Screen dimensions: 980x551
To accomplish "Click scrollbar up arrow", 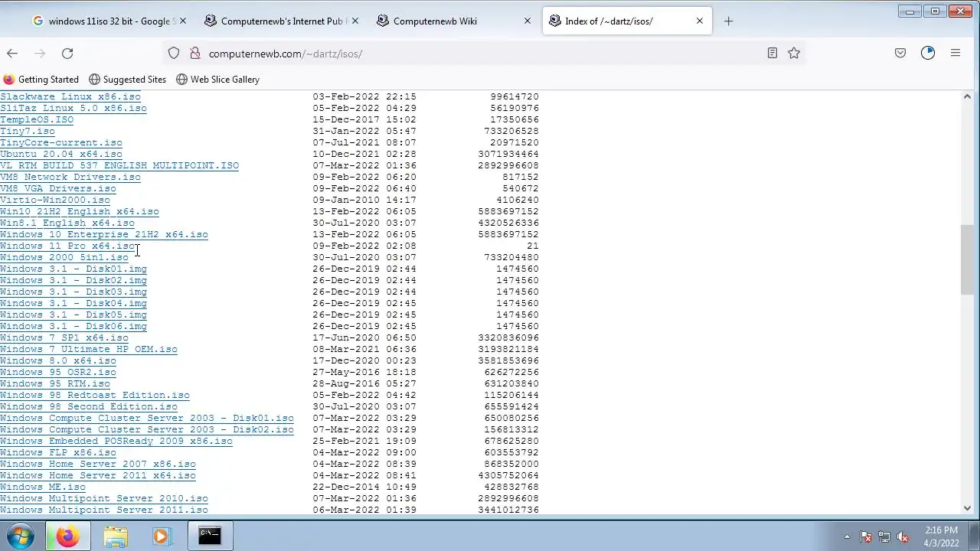I will [x=968, y=97].
